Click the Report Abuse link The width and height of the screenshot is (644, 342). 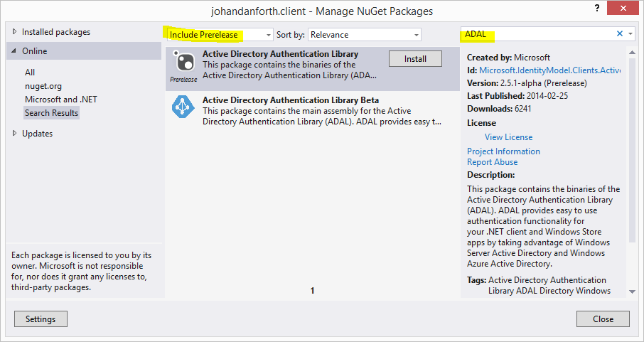(492, 162)
